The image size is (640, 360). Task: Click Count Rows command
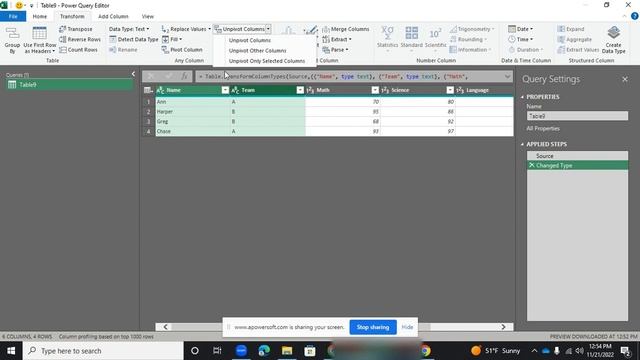(x=78, y=50)
